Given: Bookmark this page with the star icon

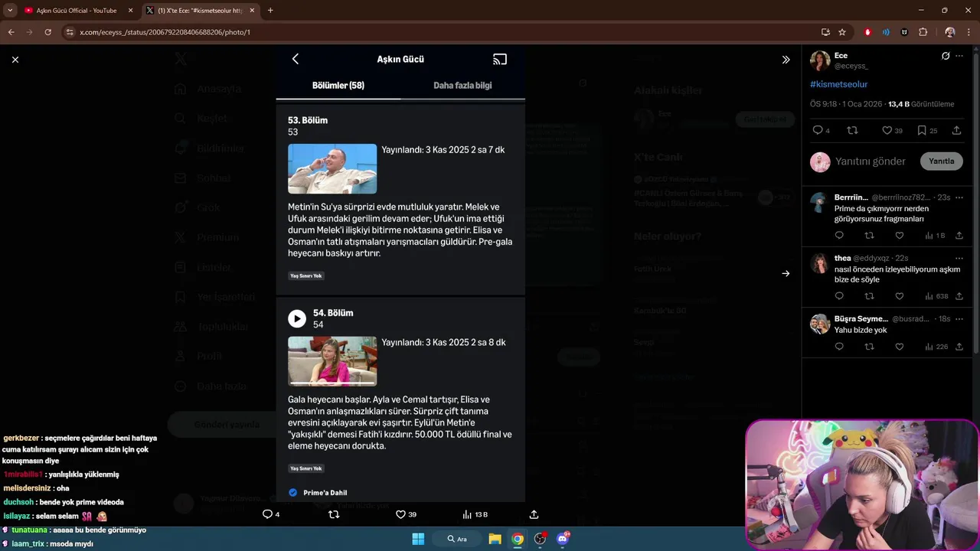Looking at the screenshot, I should pos(842,32).
